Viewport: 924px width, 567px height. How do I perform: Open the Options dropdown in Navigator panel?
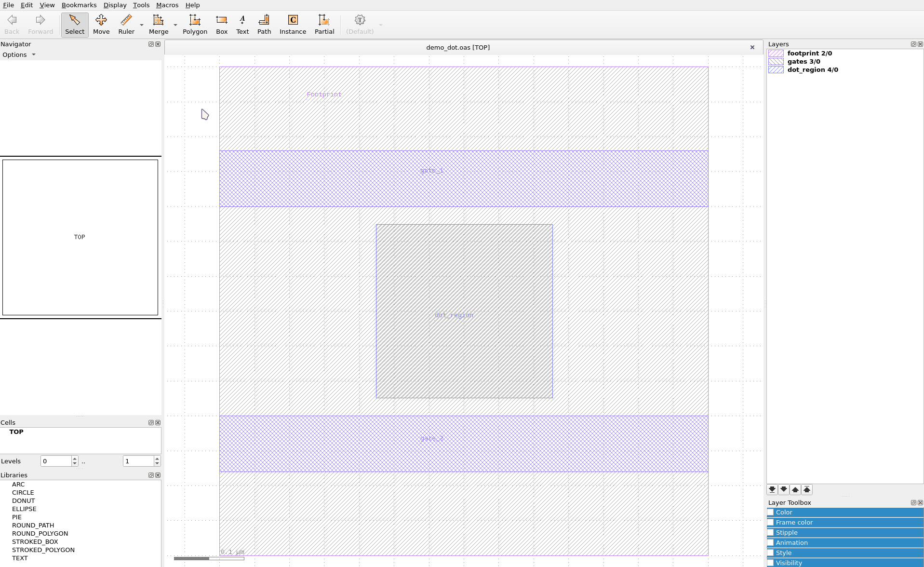point(19,54)
